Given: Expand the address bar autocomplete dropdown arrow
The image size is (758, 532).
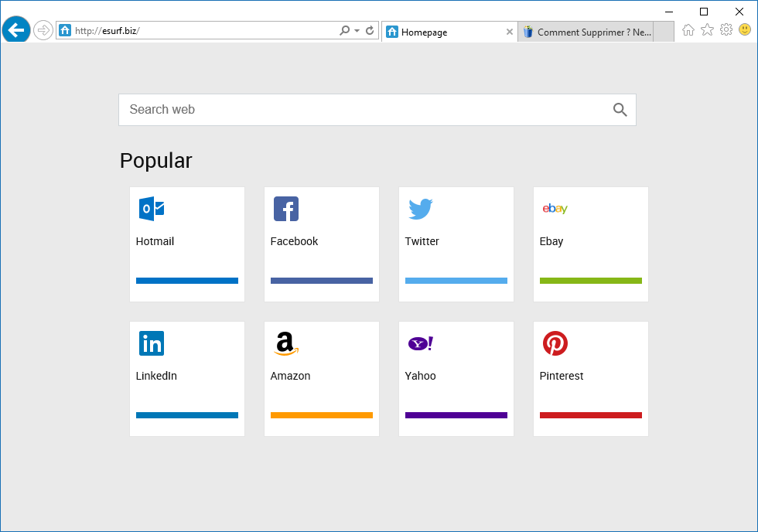Looking at the screenshot, I should 357,30.
